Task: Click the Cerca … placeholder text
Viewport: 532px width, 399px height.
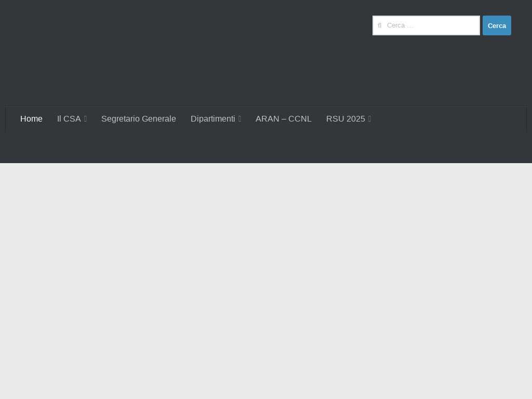Action: click(400, 25)
